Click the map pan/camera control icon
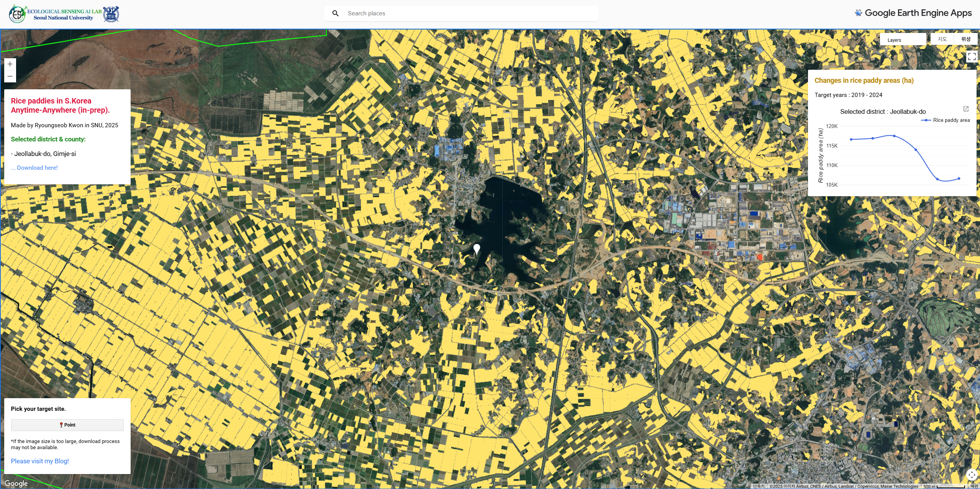980x489 pixels. (x=972, y=475)
